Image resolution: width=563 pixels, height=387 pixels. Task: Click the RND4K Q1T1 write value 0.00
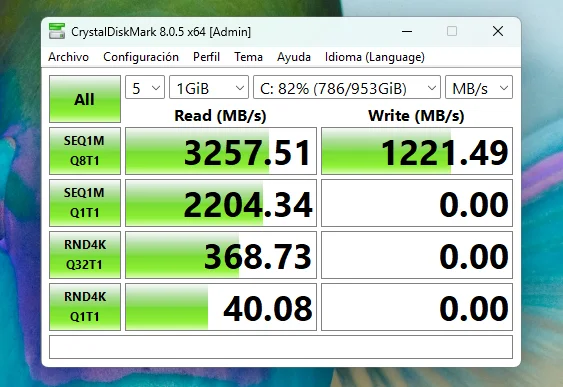[417, 307]
